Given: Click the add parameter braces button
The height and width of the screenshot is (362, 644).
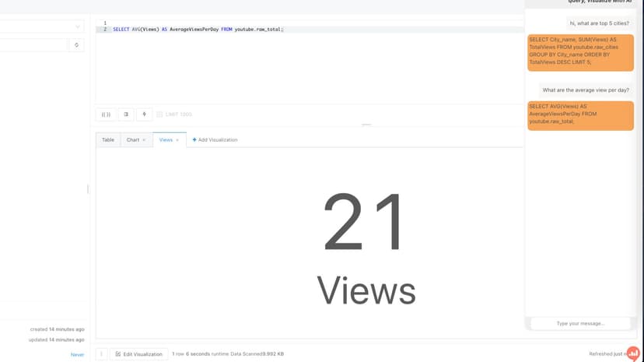Looking at the screenshot, I should [x=106, y=114].
